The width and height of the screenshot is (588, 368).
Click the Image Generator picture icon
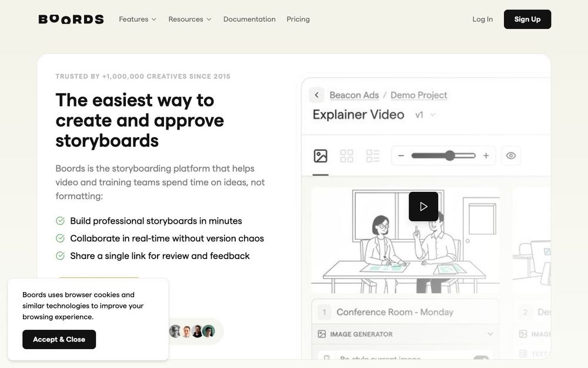(322, 334)
